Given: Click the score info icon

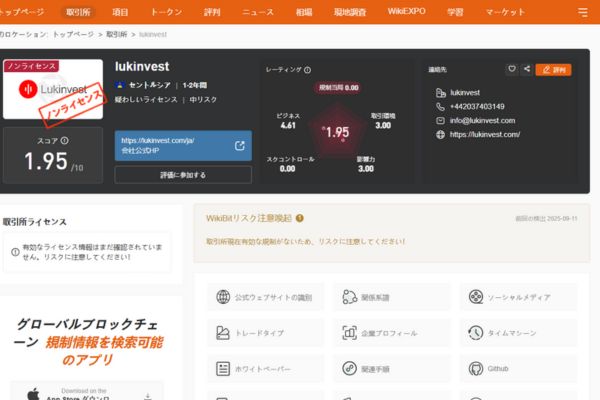Looking at the screenshot, I should [x=65, y=140].
